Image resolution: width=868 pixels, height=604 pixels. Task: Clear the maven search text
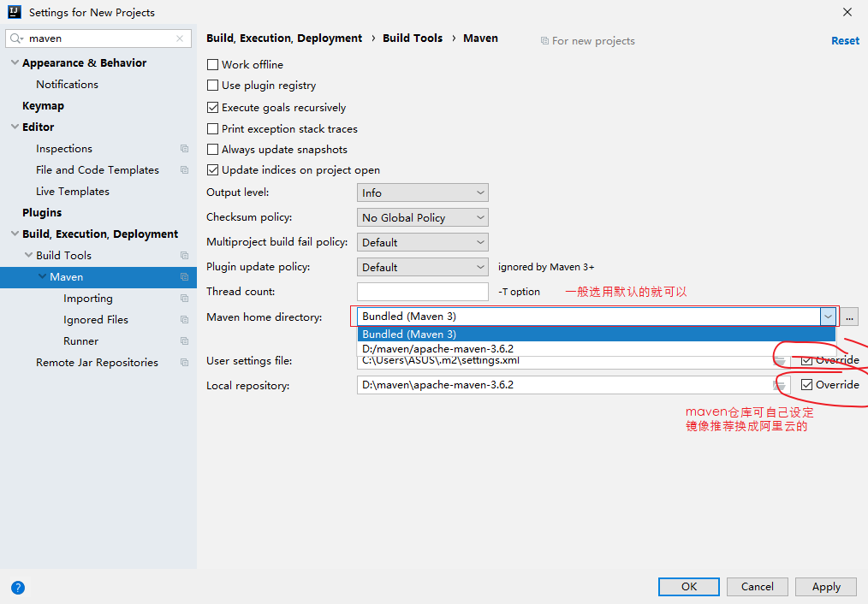point(180,38)
